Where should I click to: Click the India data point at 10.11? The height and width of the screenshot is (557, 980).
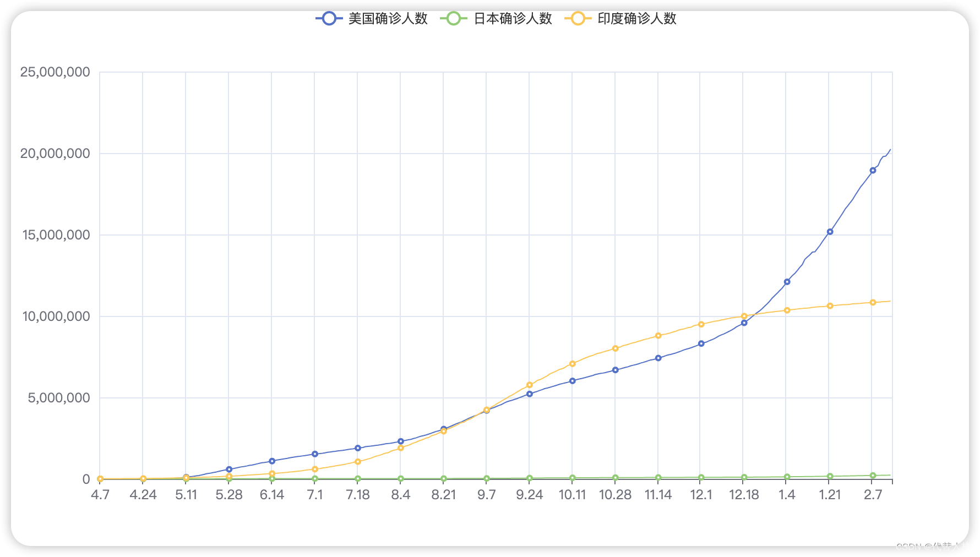(x=572, y=364)
